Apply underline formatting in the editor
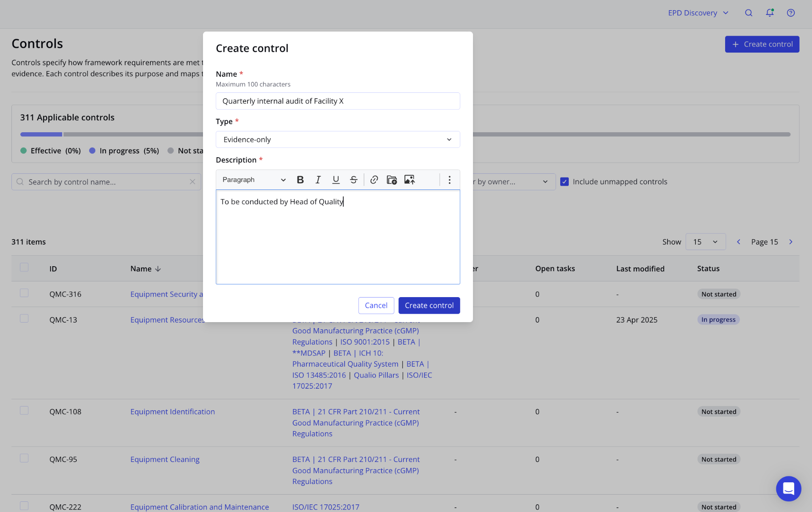The width and height of the screenshot is (812, 512). tap(336, 180)
